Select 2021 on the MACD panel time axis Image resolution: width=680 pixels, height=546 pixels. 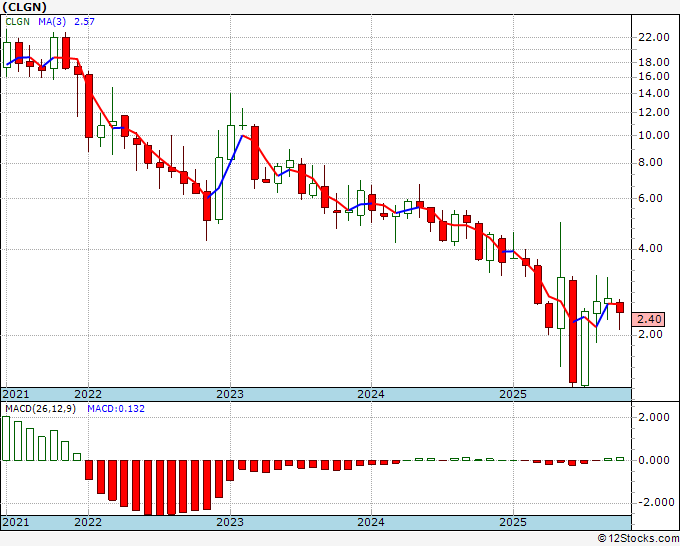[x=16, y=522]
